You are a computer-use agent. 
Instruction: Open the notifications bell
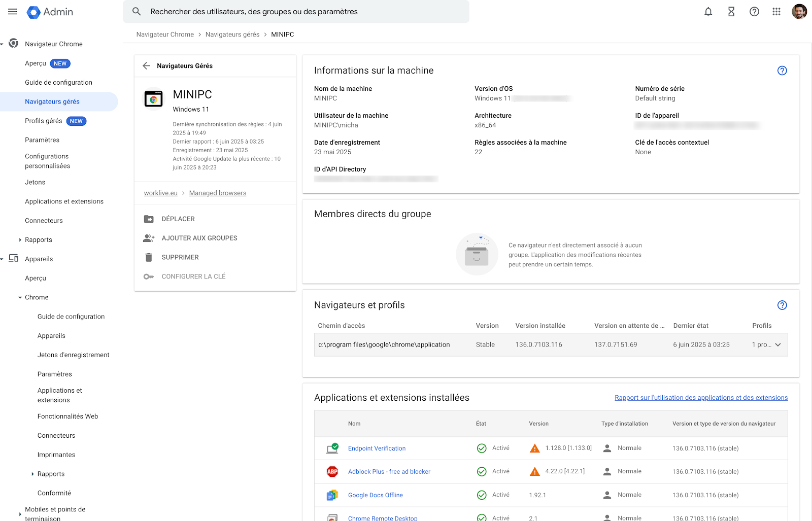(708, 12)
